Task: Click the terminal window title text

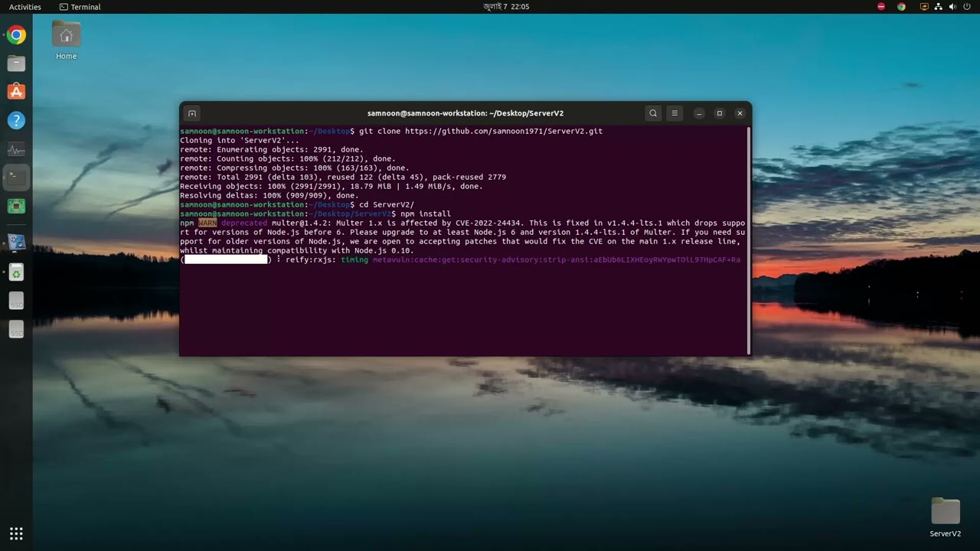Action: pyautogui.click(x=465, y=113)
